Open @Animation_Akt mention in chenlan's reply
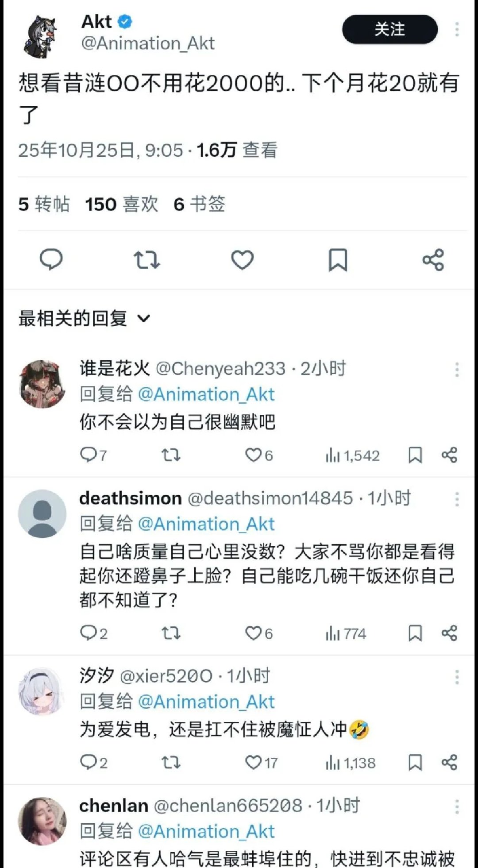This screenshot has height=868, width=478. click(206, 831)
